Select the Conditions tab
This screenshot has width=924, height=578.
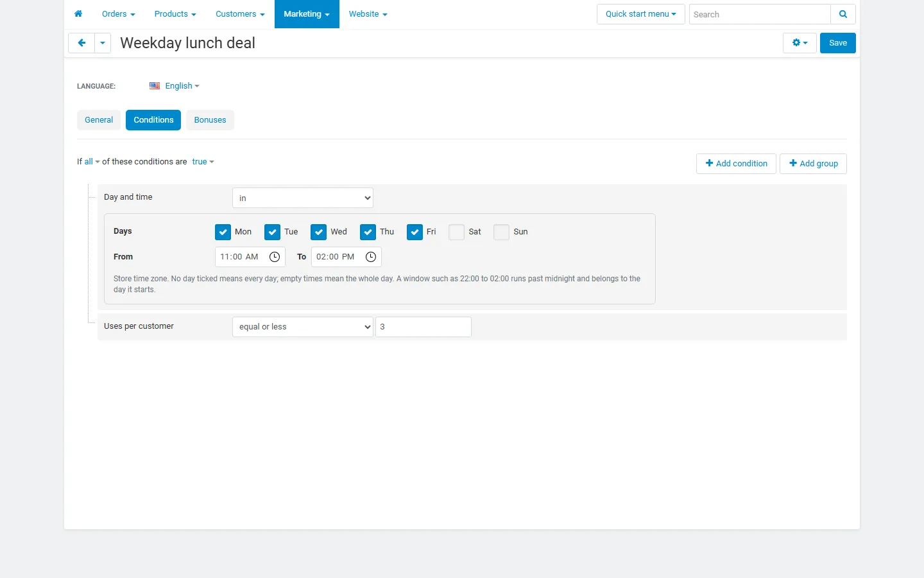[153, 120]
